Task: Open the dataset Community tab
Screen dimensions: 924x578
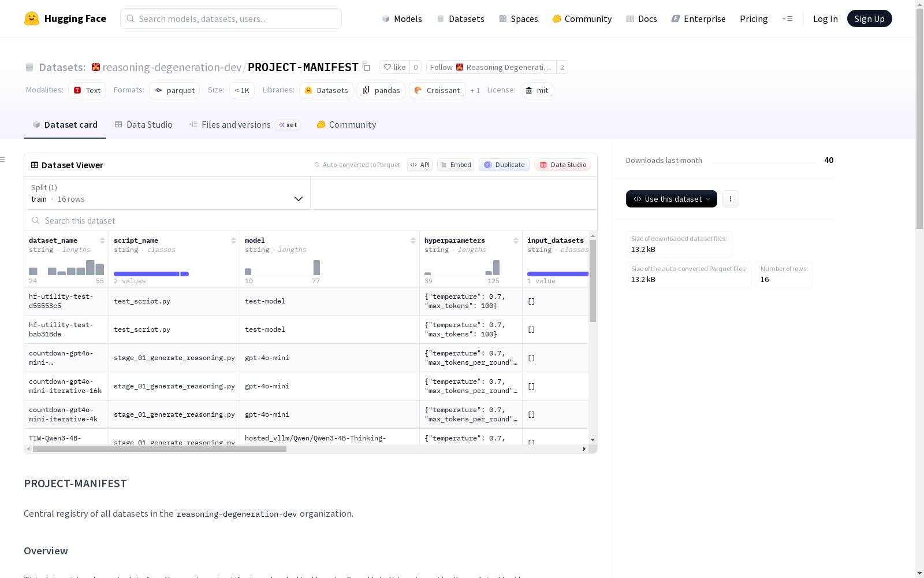Action: click(x=346, y=124)
